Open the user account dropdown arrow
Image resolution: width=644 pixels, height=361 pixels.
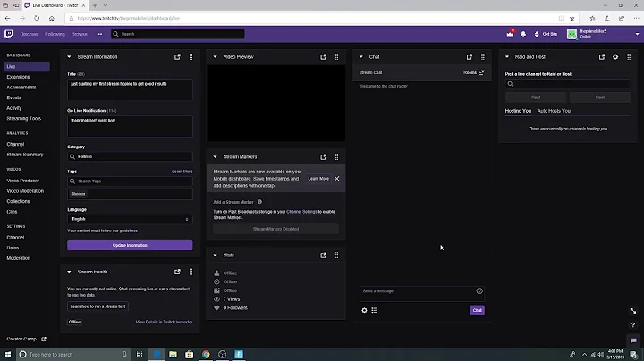coord(637,34)
